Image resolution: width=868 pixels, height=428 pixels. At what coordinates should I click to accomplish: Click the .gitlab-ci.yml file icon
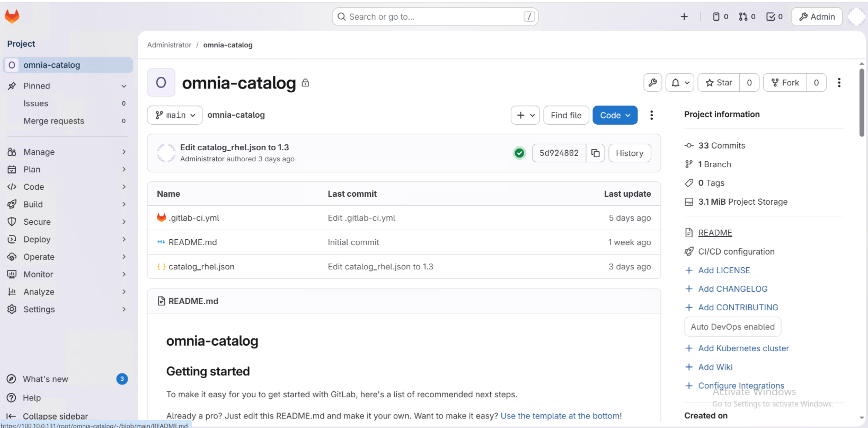click(x=161, y=218)
